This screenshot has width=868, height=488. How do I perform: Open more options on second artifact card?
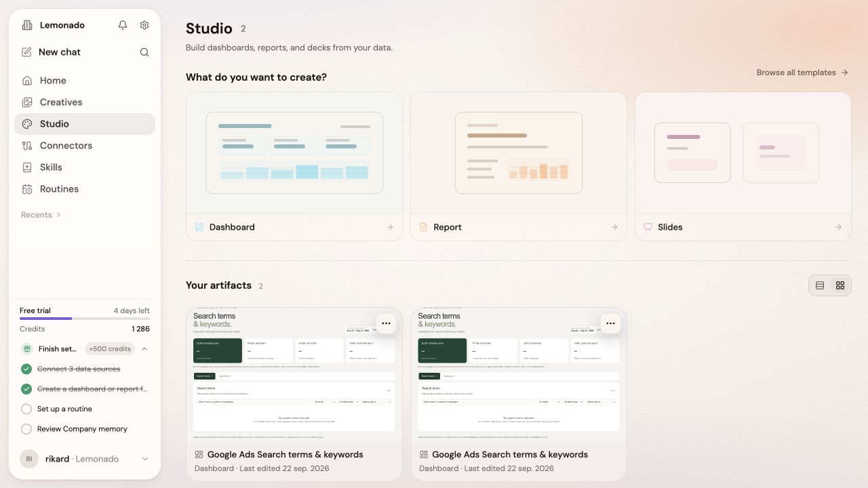point(610,323)
